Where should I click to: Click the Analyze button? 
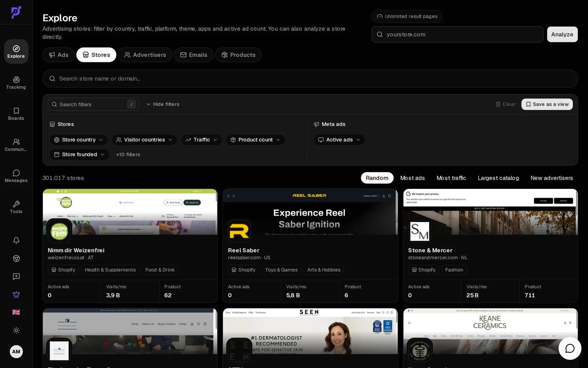[562, 34]
